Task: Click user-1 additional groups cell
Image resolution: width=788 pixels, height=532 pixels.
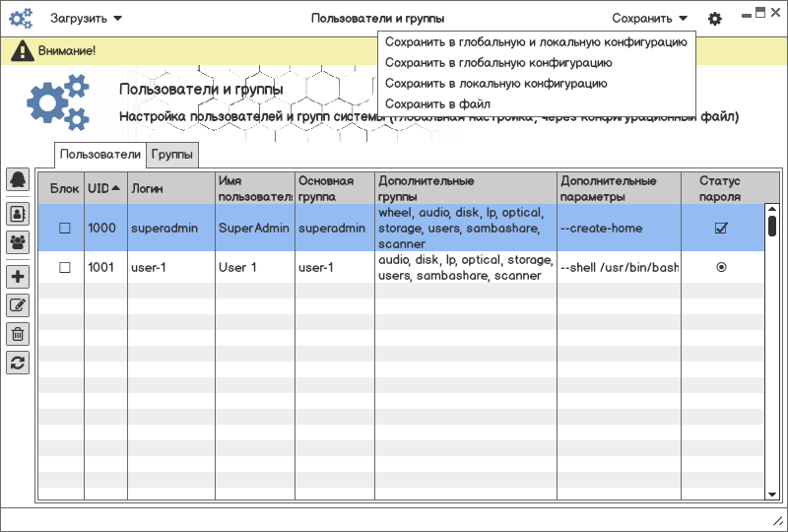Action: [x=466, y=267]
